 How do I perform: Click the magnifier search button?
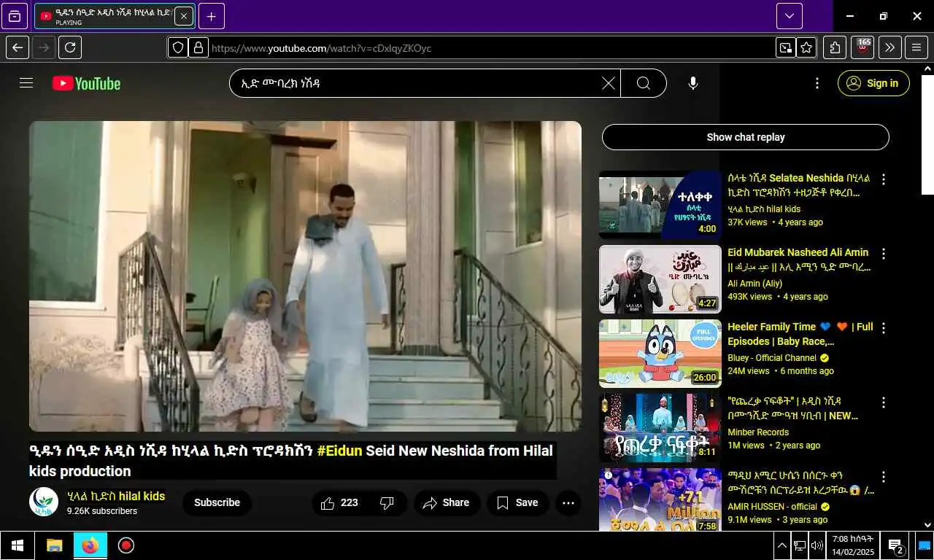644,83
